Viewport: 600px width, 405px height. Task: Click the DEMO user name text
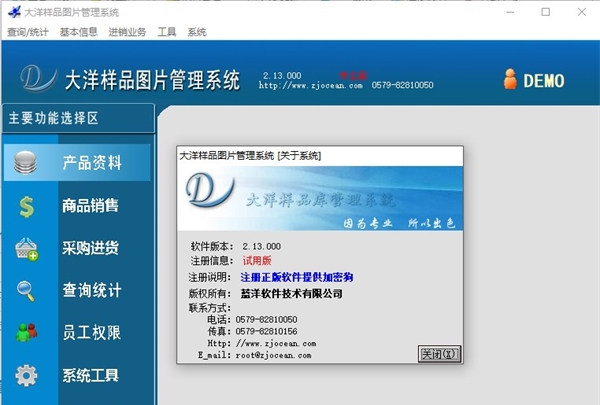(x=544, y=81)
